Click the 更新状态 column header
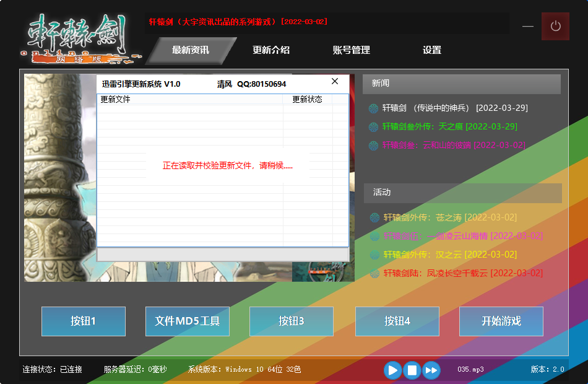The image size is (588, 384). pos(308,100)
